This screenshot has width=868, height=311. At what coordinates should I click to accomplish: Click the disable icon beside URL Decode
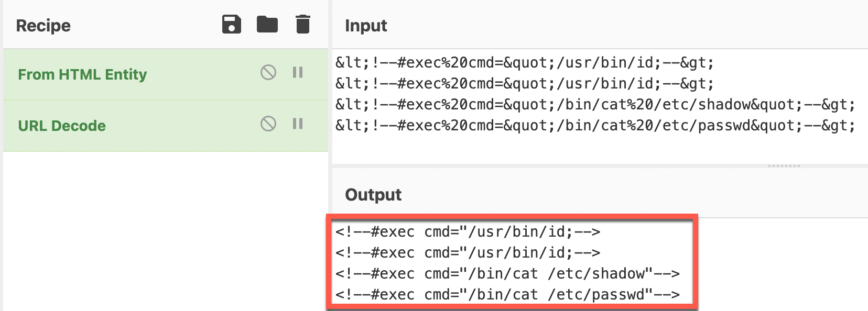coord(268,125)
